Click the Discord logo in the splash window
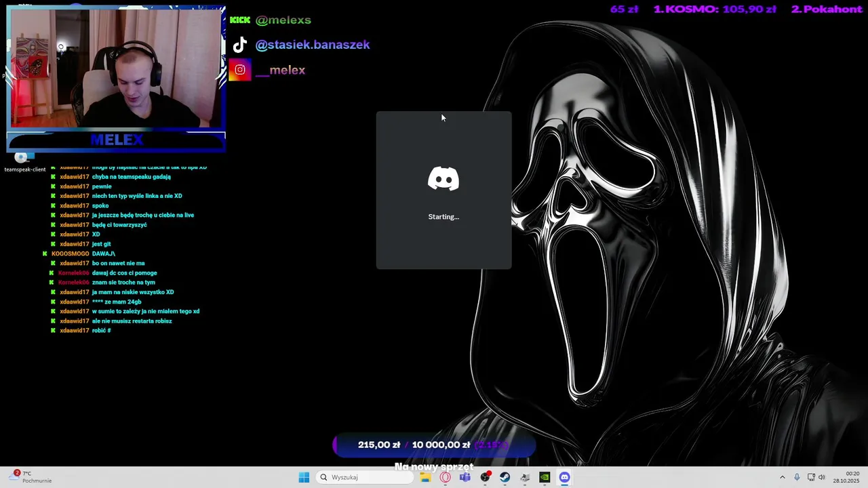The height and width of the screenshot is (488, 868). click(443, 179)
